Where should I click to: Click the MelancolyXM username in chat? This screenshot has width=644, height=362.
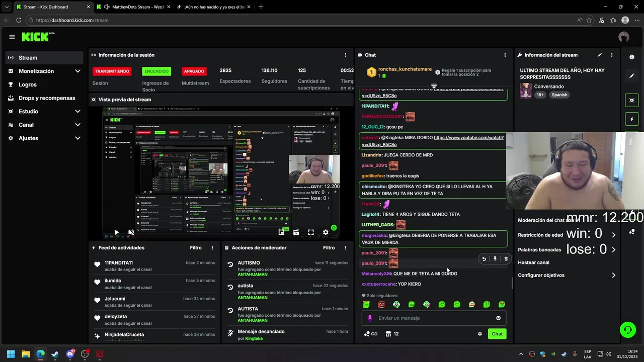pyautogui.click(x=376, y=274)
